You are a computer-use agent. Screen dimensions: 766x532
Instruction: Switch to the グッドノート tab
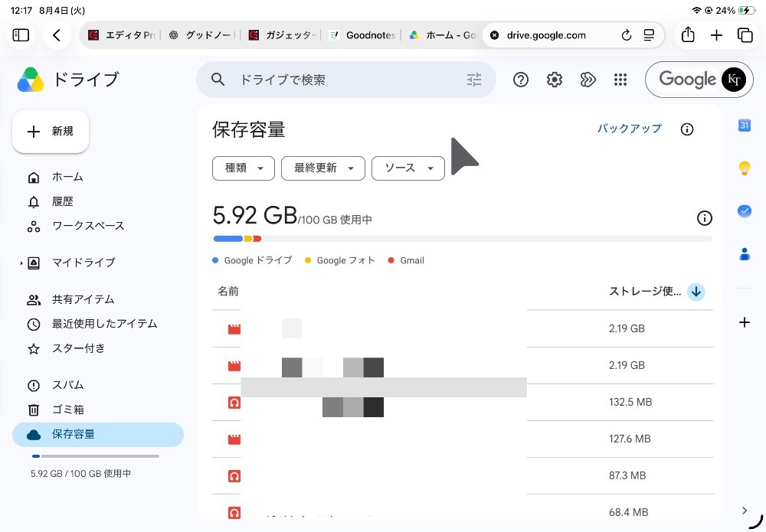(x=201, y=35)
